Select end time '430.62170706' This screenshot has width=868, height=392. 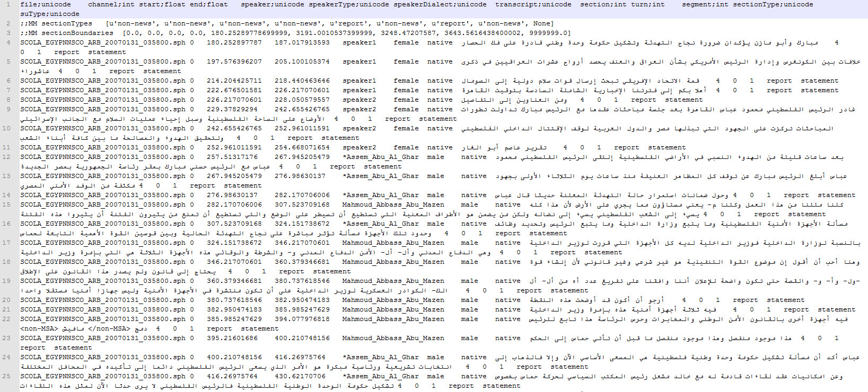pyautogui.click(x=300, y=376)
